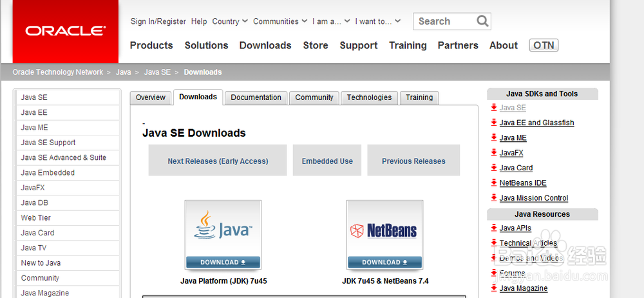Select Java Card in left sidebar
This screenshot has width=644, height=298.
(x=68, y=233)
